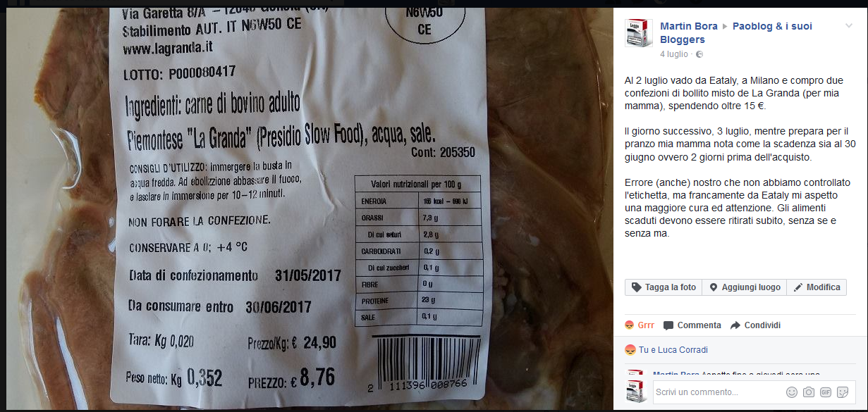Click Tagga la foto button

pyautogui.click(x=664, y=287)
